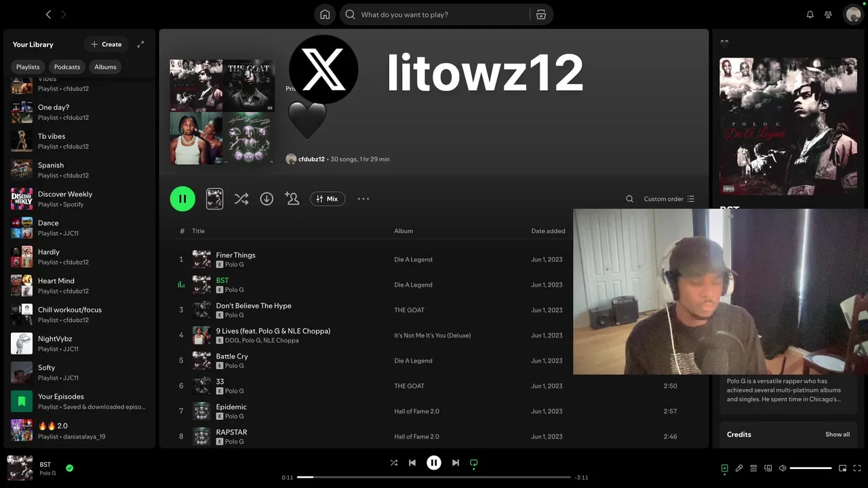
Task: Show lyrics with microphone icon
Action: point(739,468)
